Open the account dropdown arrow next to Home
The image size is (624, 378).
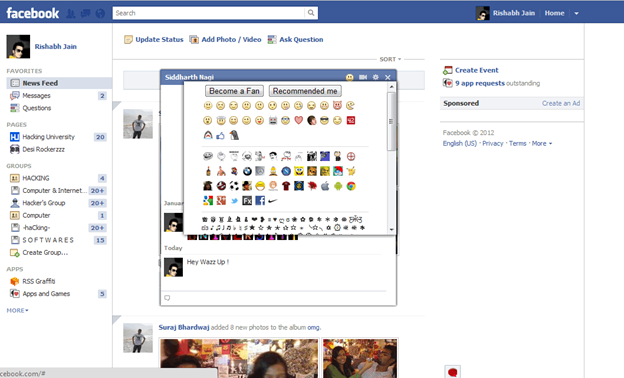click(576, 13)
